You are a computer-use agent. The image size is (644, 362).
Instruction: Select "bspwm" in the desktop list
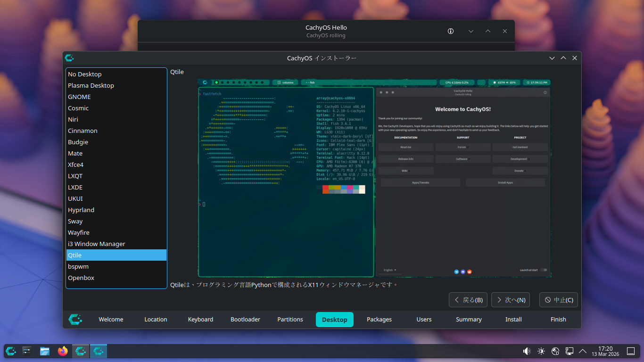(116, 266)
